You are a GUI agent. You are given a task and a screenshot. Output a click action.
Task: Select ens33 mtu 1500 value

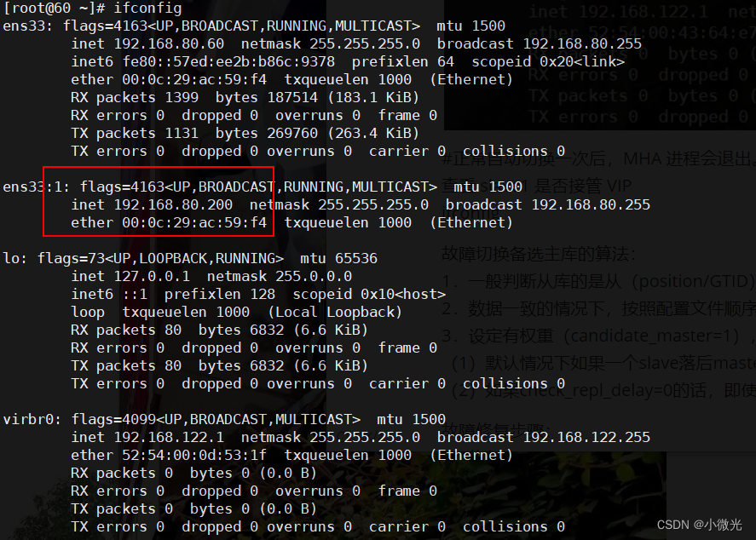tap(488, 26)
